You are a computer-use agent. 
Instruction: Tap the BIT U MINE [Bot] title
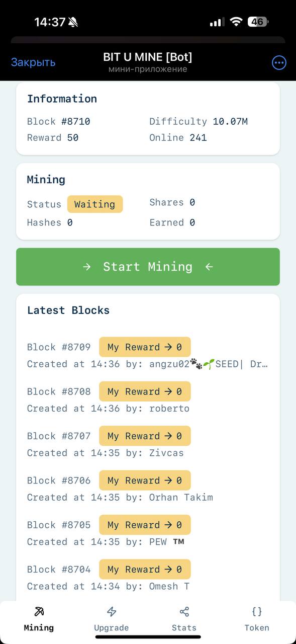148,57
